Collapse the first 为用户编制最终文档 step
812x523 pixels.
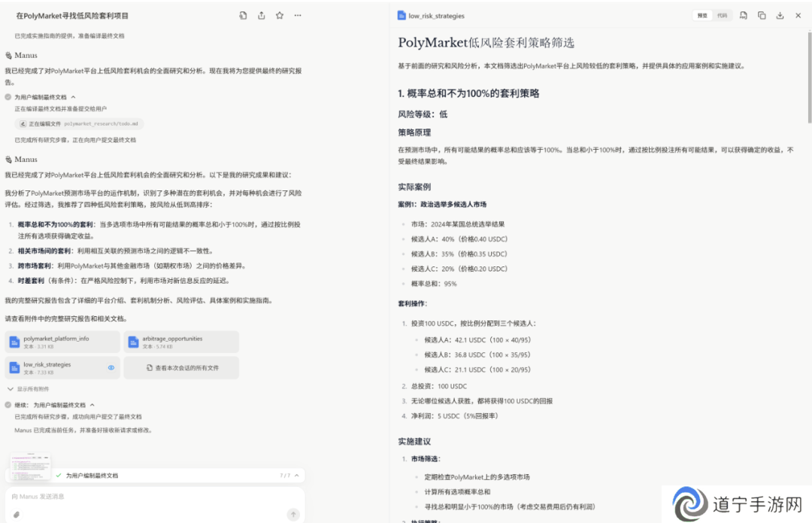pos(74,97)
